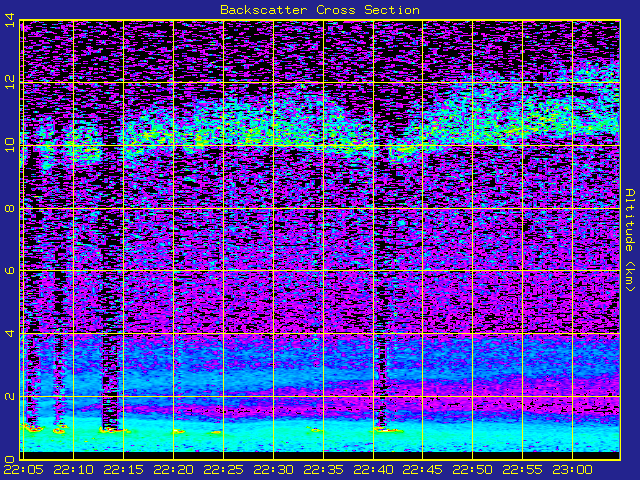Click the 'Altitude (km)' axis label

coord(630,240)
